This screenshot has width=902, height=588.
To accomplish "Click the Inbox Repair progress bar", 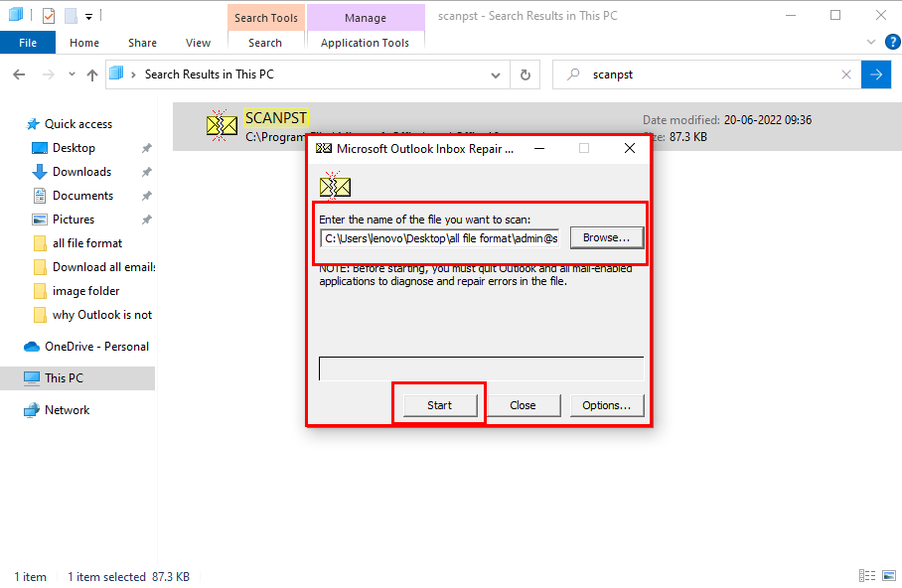I will point(482,368).
